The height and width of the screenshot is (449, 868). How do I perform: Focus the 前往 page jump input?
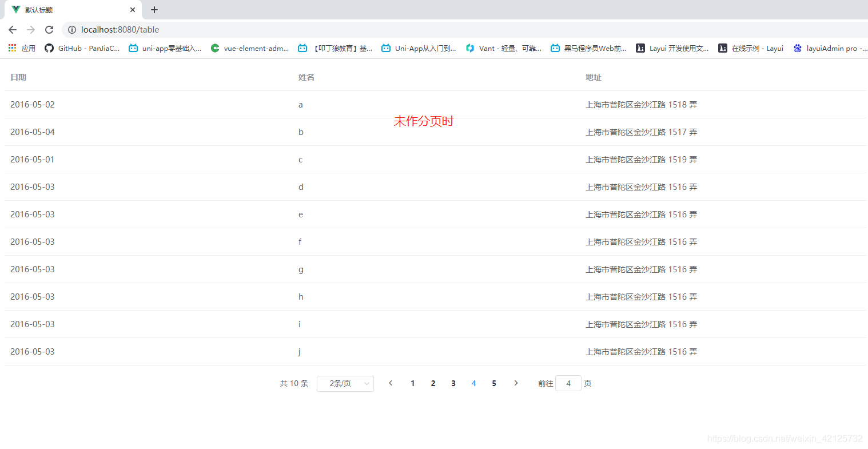coord(568,383)
